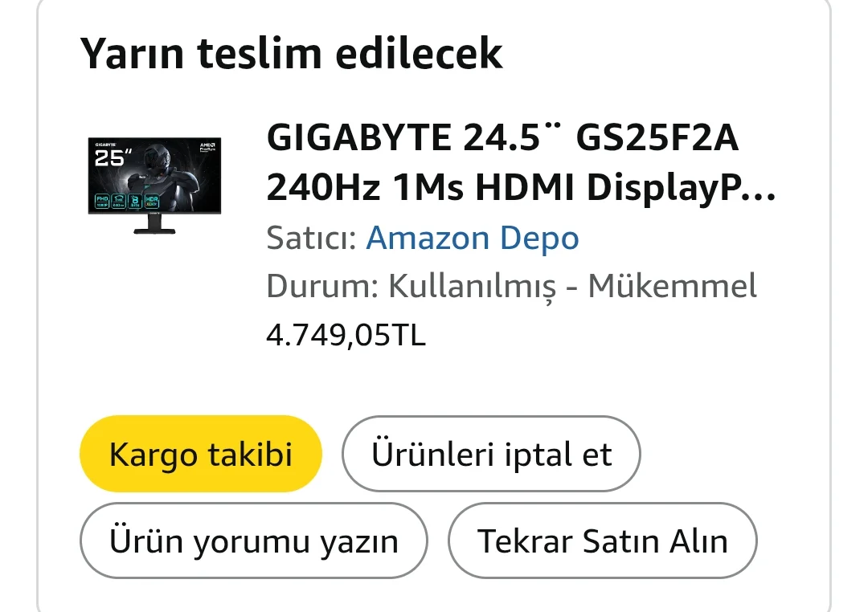This screenshot has width=868, height=612.
Task: Open the GIGABYTE monitor product thumbnail
Action: coord(154,186)
